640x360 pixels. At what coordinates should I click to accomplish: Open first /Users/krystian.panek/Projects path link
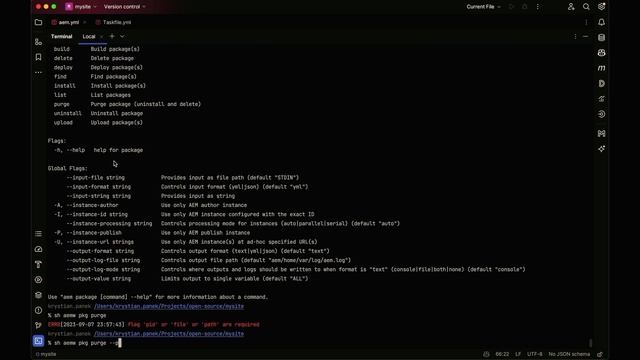point(169,306)
